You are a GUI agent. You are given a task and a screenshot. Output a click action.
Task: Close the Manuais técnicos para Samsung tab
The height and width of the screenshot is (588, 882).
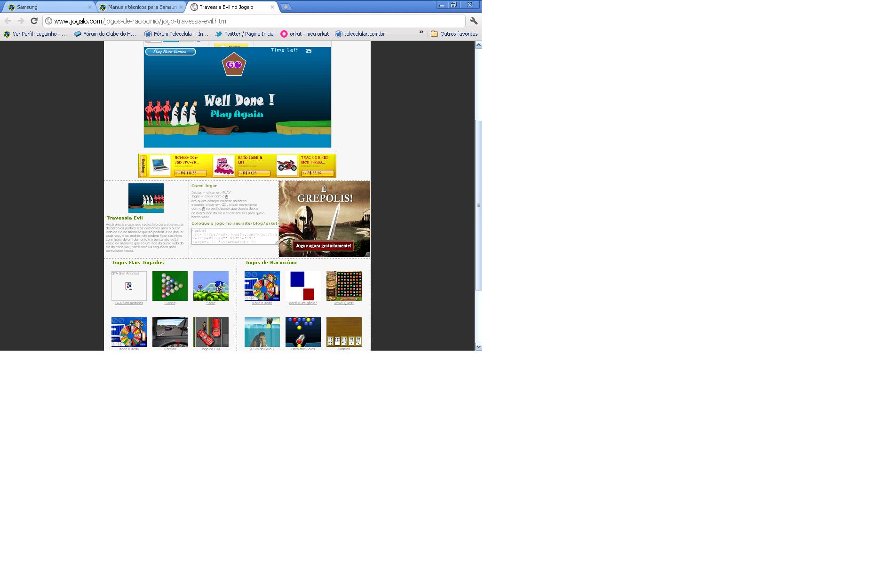181,7
